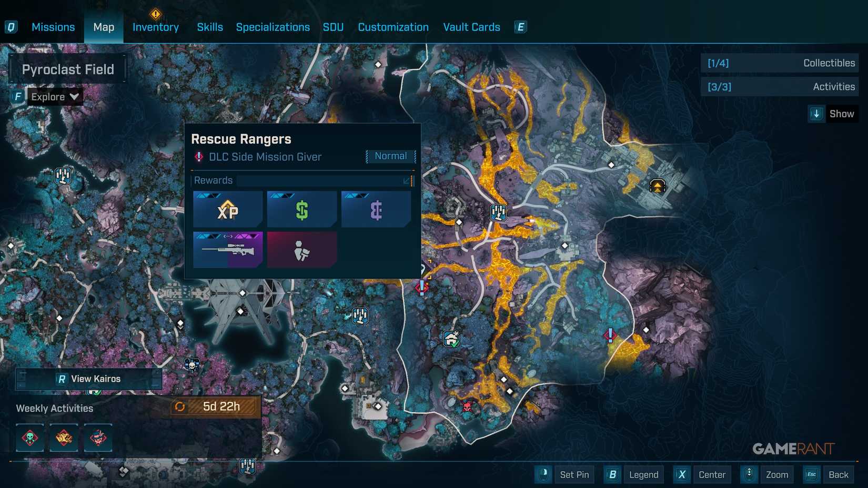
Task: Open the Missions tab
Action: pyautogui.click(x=53, y=27)
